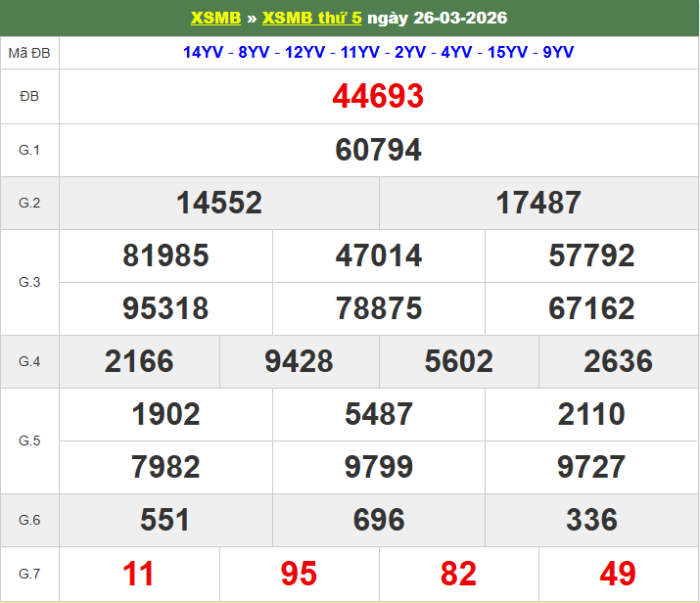This screenshot has height=603, width=700.
Task: Select the ĐB row label cell
Action: (x=29, y=96)
